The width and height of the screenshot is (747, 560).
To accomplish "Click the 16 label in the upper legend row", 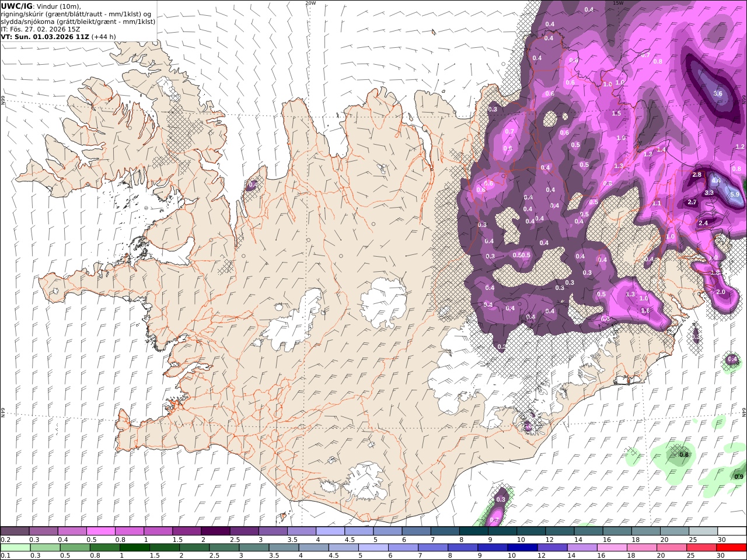I will click(606, 540).
